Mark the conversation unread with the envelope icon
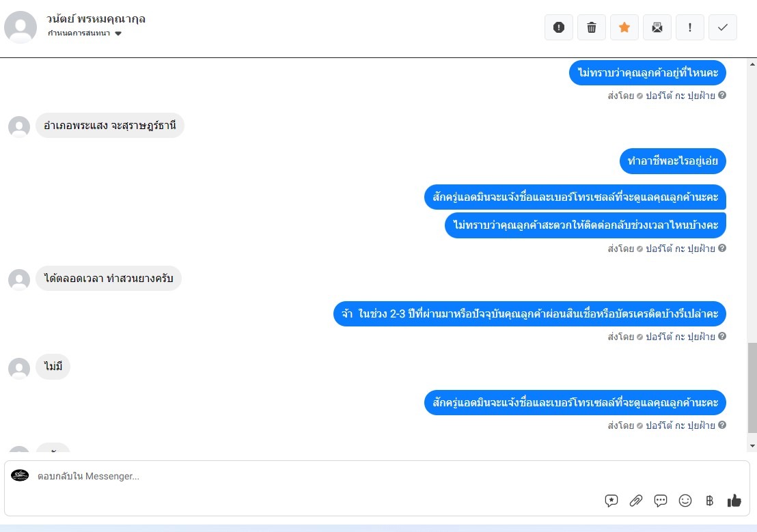 pyautogui.click(x=657, y=27)
